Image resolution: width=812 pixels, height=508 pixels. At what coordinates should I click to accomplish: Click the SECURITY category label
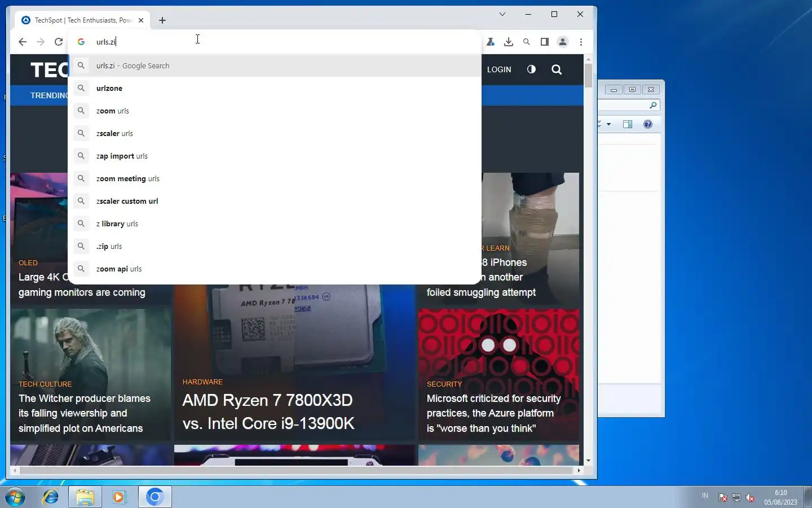point(444,384)
